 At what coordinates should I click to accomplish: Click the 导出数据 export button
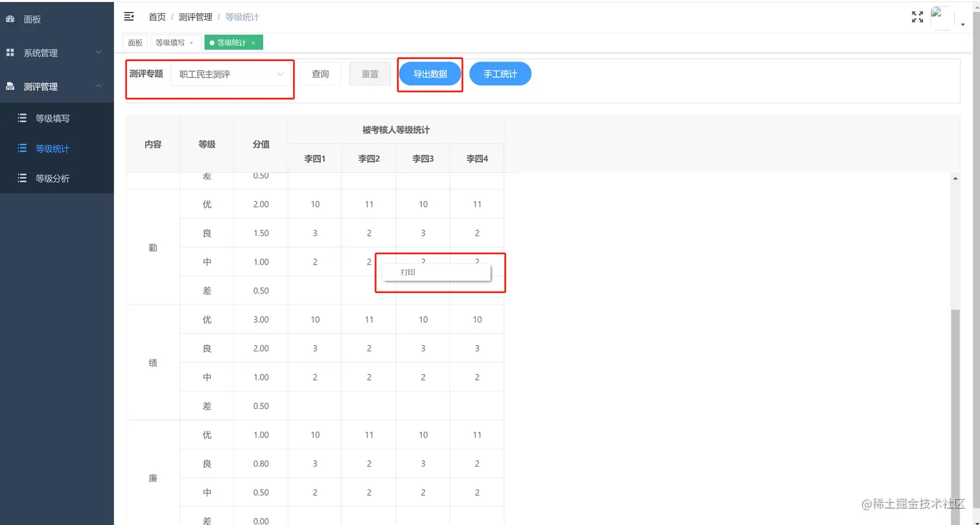tap(429, 73)
